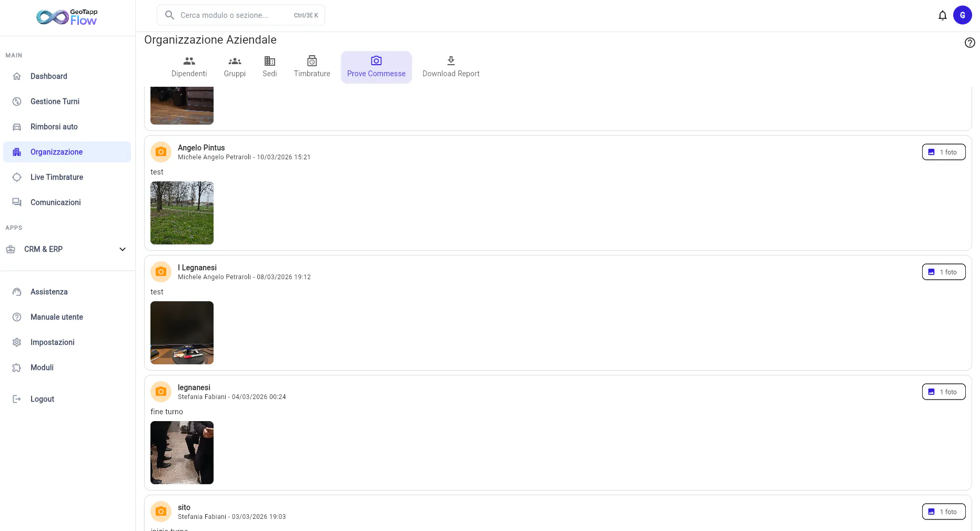980x531 pixels.
Task: Select Prove Commesse tab
Action: click(376, 67)
